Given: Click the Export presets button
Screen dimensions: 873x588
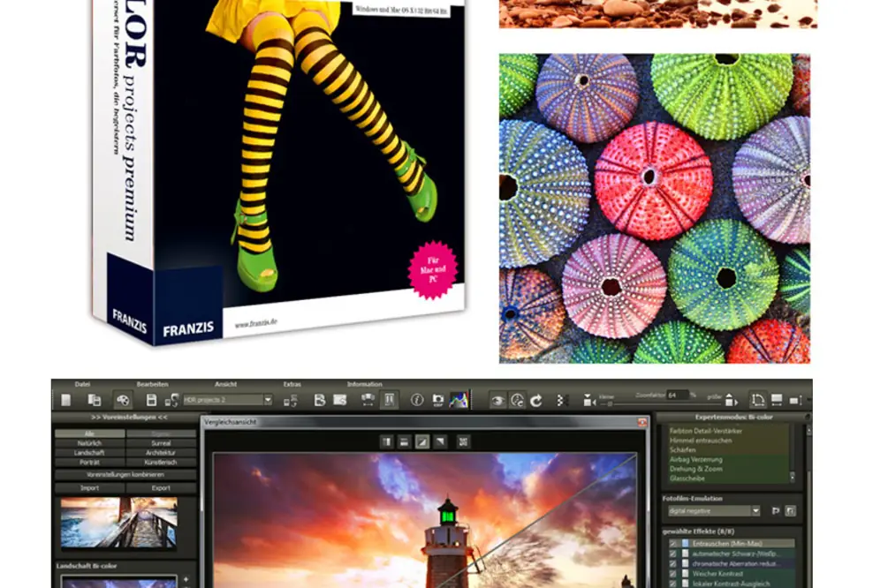Looking at the screenshot, I should [161, 488].
